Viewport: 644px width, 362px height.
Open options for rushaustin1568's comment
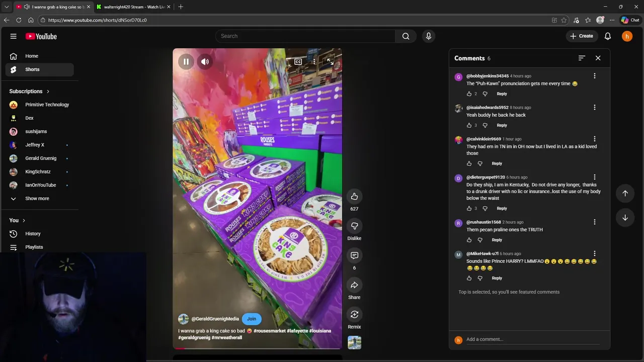point(594,222)
